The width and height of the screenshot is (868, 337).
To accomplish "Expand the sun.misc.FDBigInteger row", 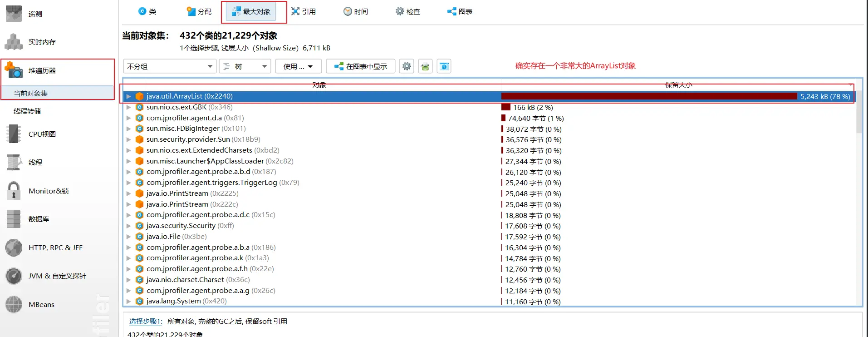I will [x=129, y=129].
